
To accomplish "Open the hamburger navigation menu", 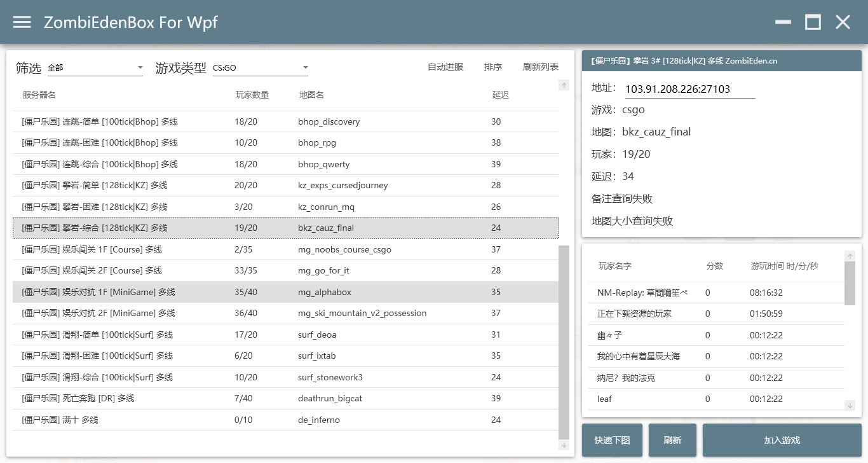I will point(22,22).
